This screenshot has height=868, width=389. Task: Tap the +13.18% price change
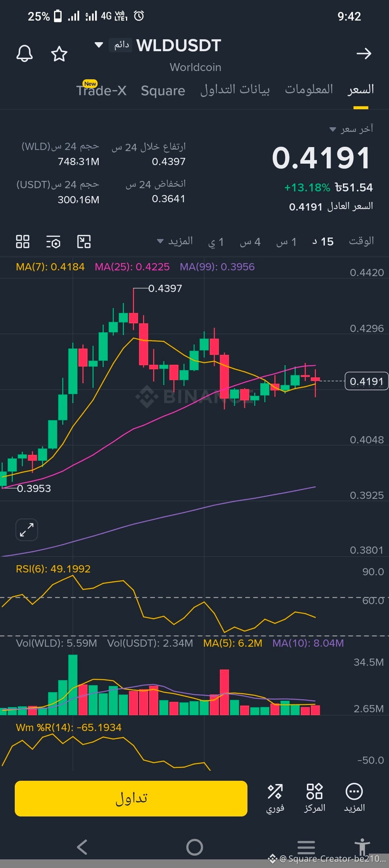pyautogui.click(x=307, y=188)
